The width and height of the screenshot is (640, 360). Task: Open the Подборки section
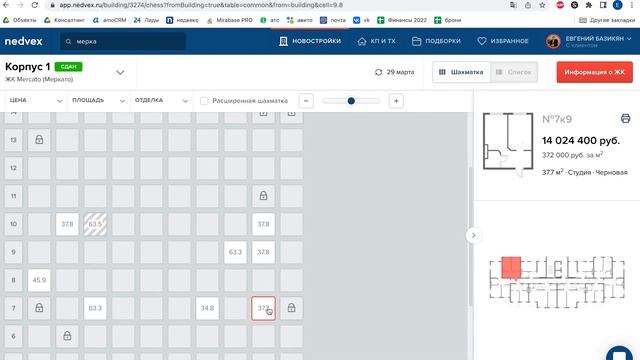(x=436, y=41)
